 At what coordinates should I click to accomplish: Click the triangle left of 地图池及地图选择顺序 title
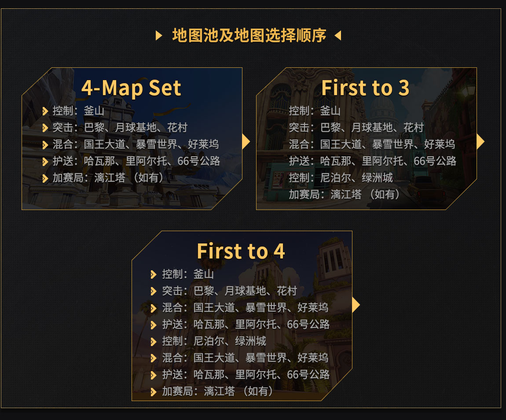pos(158,36)
